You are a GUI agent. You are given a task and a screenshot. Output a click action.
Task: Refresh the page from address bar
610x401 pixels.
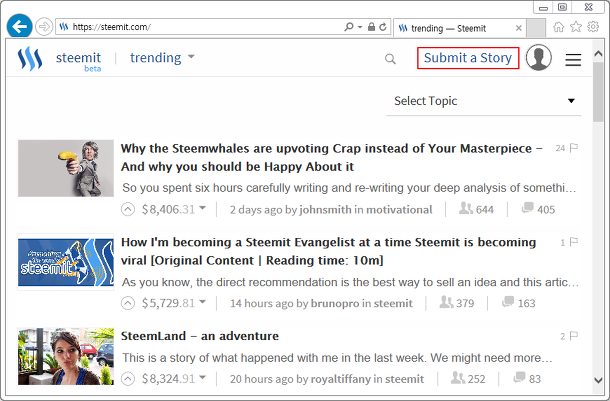pyautogui.click(x=383, y=26)
